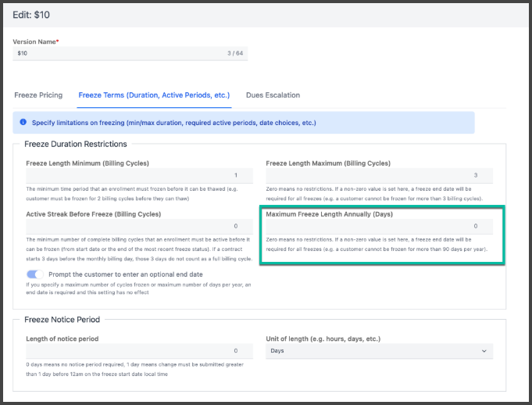Click the help text under Freeze Length Minimum
This screenshot has width=532, height=405.
coord(133,193)
